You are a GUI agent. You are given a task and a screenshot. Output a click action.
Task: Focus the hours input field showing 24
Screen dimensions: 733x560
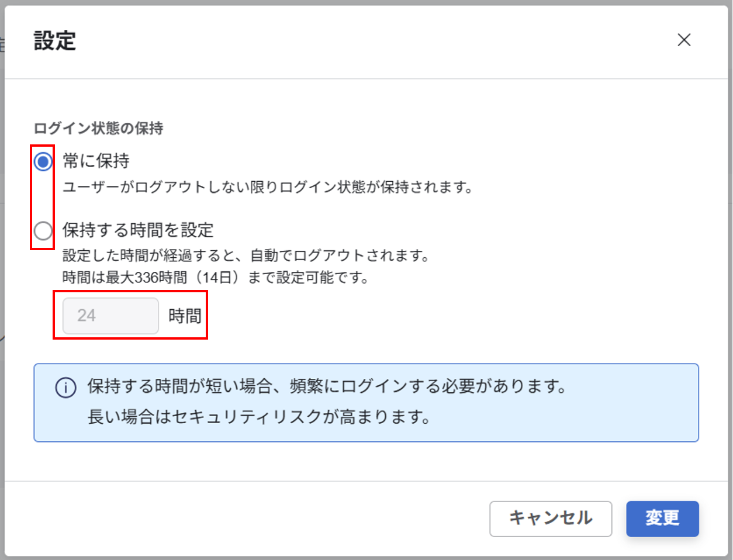coord(110,316)
